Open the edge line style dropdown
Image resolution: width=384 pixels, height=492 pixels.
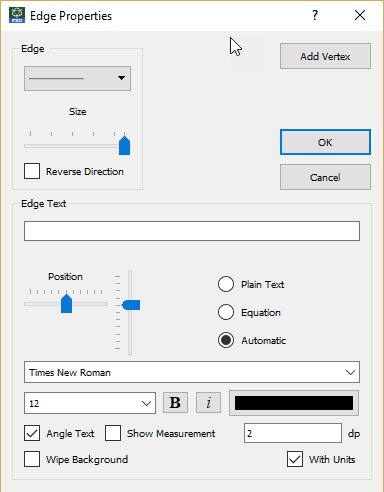[x=77, y=78]
